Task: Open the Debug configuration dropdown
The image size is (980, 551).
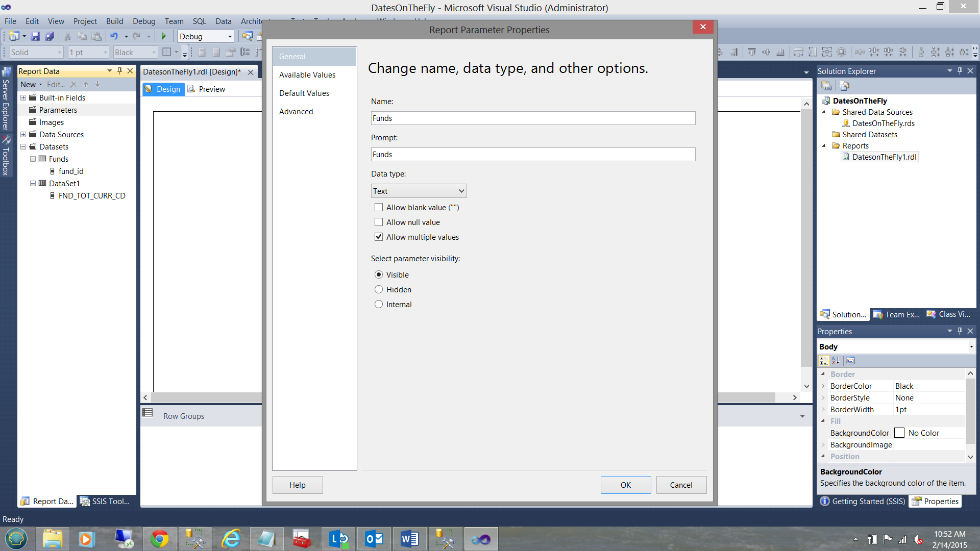Action: click(230, 36)
